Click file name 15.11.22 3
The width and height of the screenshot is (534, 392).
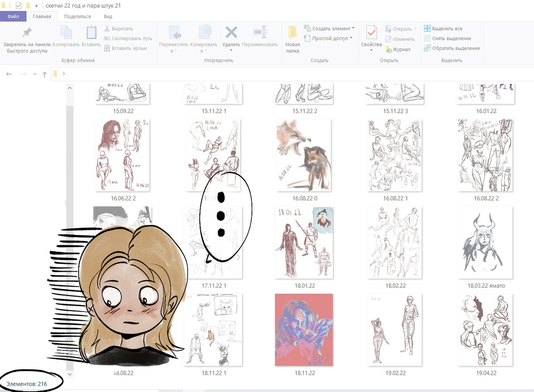396,111
